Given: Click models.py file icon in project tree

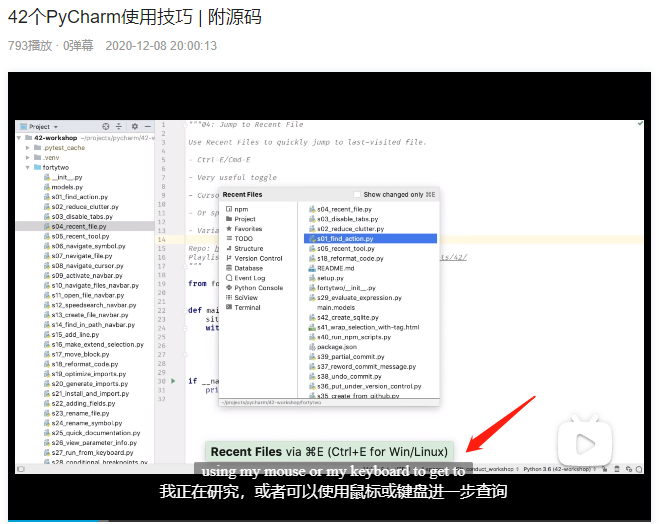Looking at the screenshot, I should (47, 187).
